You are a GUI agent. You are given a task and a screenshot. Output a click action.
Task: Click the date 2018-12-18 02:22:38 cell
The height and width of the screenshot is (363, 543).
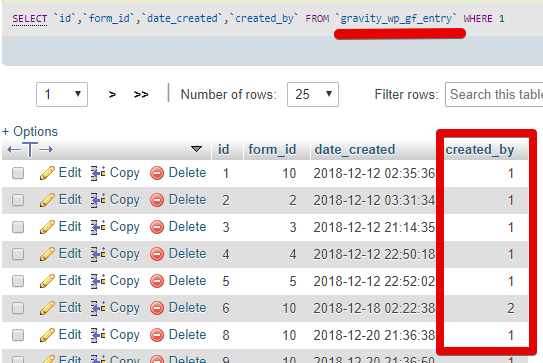pos(374,308)
